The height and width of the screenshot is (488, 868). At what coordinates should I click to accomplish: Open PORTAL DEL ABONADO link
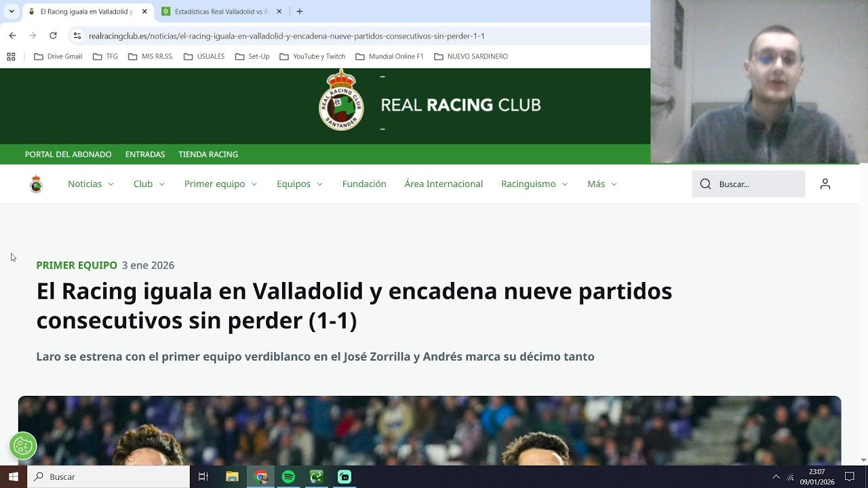68,155
